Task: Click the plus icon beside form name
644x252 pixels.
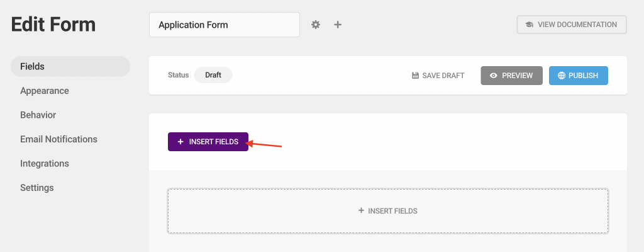Action: (x=338, y=25)
